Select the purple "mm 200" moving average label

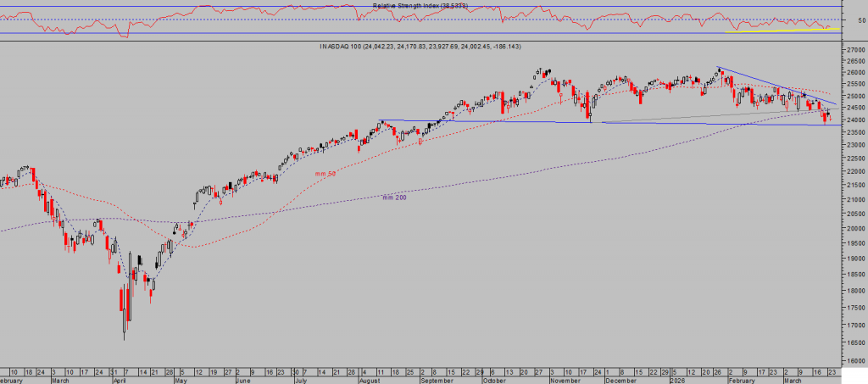click(x=394, y=197)
